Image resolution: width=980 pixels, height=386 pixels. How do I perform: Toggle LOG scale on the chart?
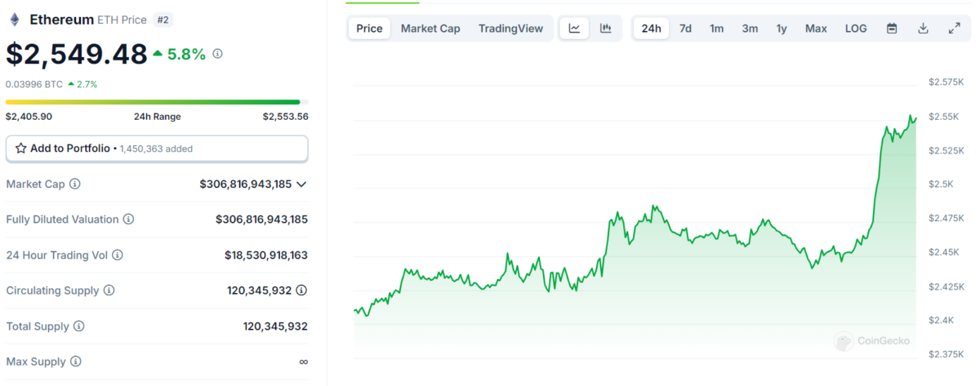click(x=856, y=29)
